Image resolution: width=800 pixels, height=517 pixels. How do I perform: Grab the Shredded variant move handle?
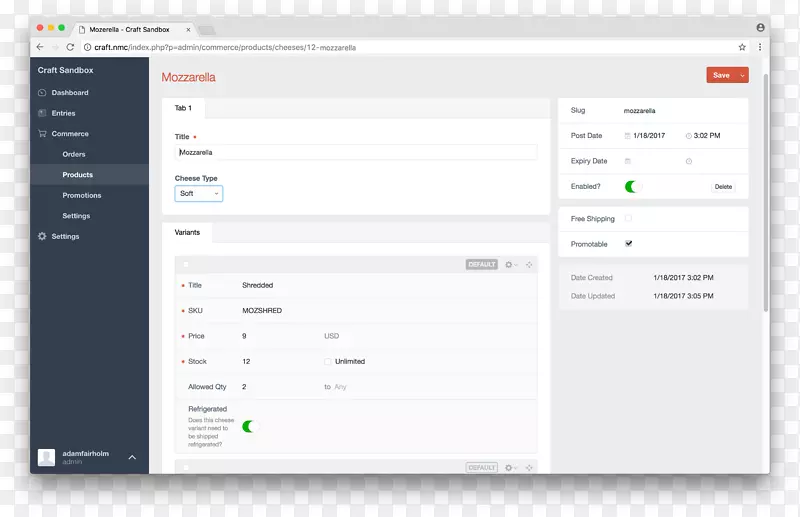click(x=529, y=264)
